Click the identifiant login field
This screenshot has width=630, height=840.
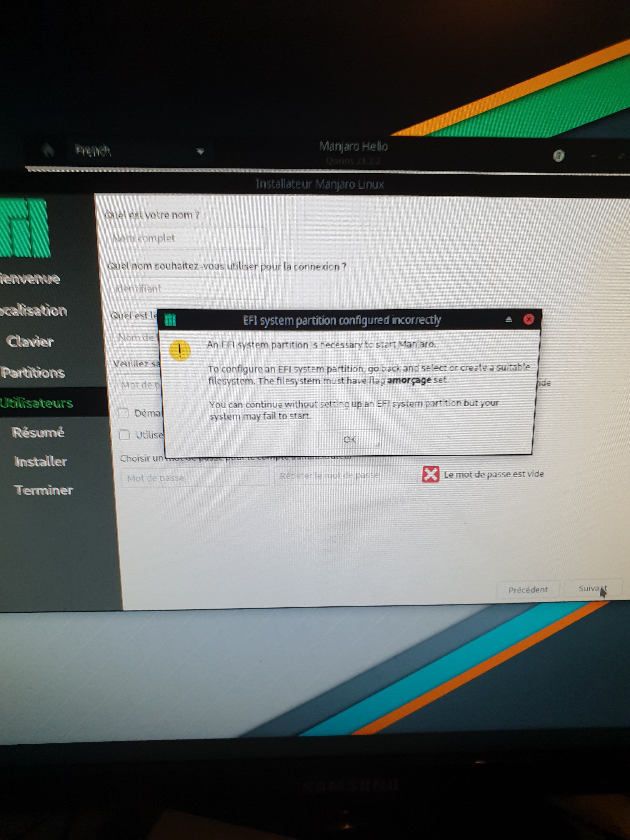pos(187,289)
